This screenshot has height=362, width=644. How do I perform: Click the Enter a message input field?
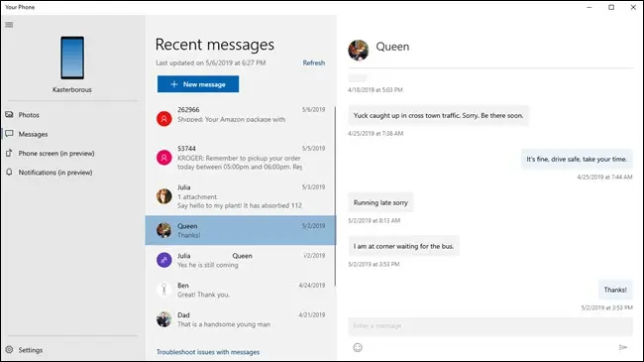tap(490, 326)
